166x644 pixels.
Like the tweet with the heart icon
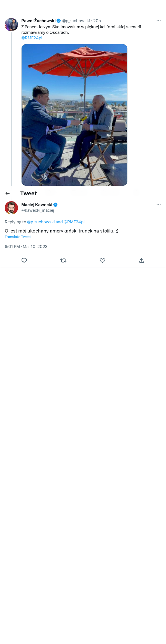(x=102, y=260)
